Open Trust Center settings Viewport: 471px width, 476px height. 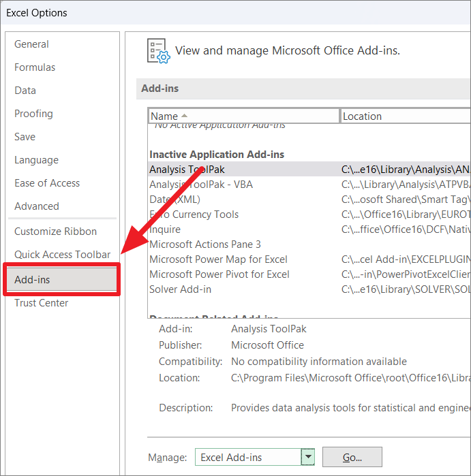(42, 303)
